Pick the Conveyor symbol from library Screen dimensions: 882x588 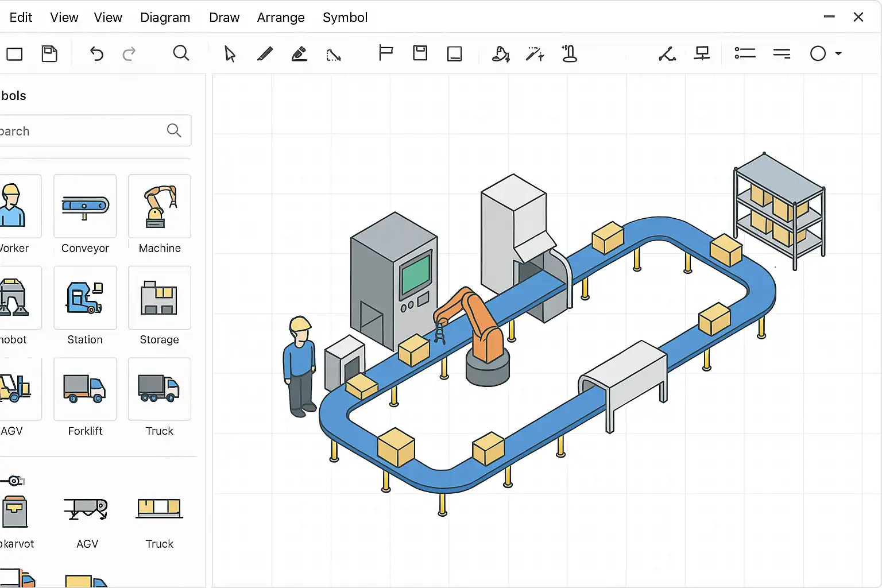pos(85,207)
